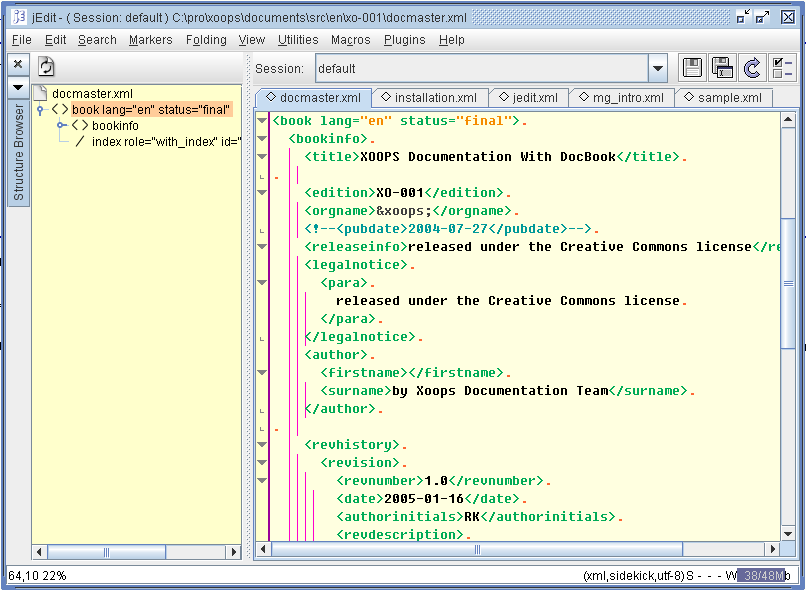
Task: Switch to the installation.xml buffer tab
Action: pyautogui.click(x=429, y=97)
